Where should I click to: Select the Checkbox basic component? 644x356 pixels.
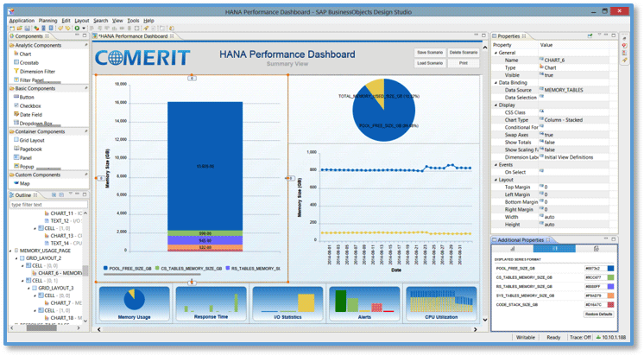tap(30, 105)
